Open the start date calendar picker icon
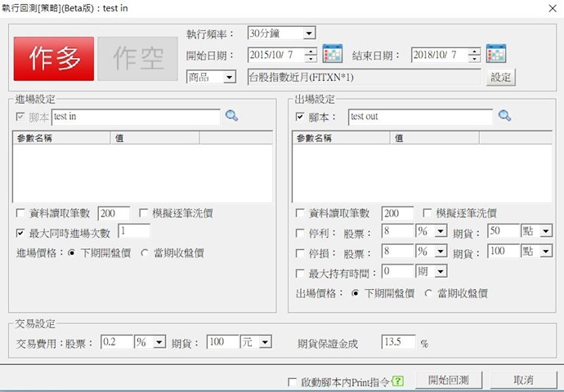The image size is (564, 392). coord(332,55)
